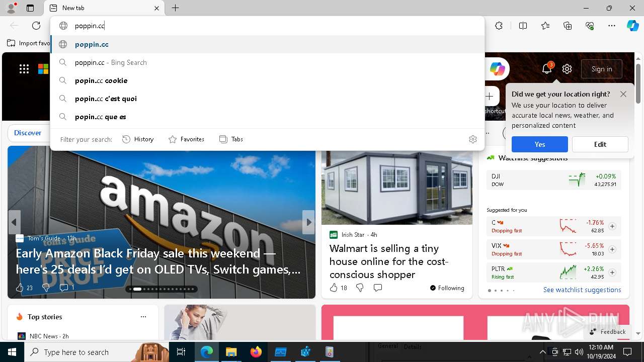Viewport: 644px width, 362px height.
Task: Select popin.cc que es suggestion
Action: (267, 117)
